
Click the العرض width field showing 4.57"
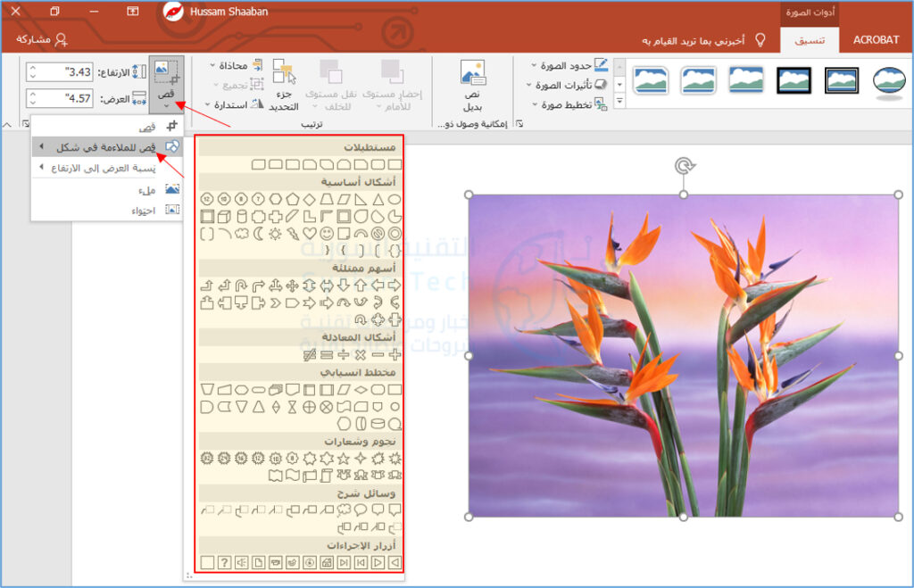point(59,98)
